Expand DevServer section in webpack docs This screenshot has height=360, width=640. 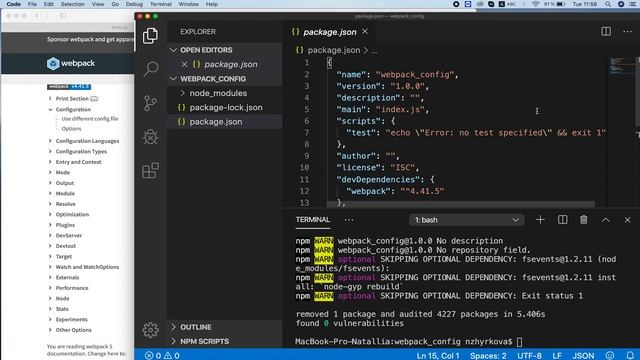51,236
